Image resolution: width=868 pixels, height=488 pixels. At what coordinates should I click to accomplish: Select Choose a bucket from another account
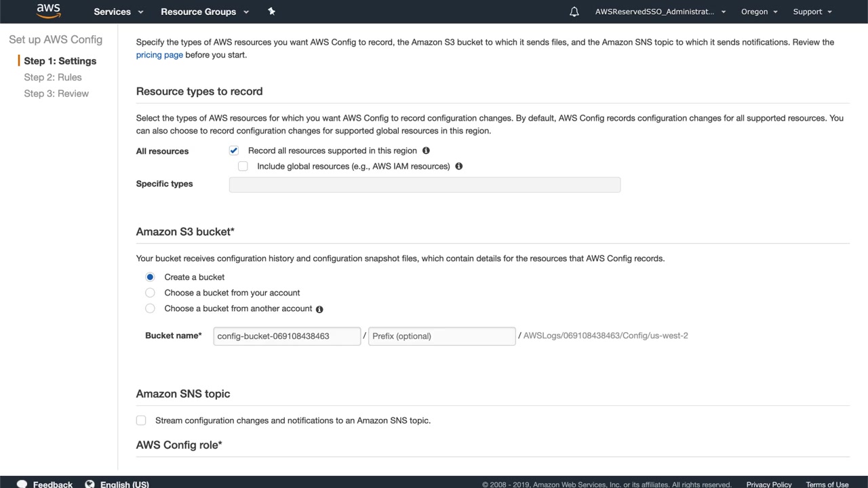pyautogui.click(x=151, y=308)
